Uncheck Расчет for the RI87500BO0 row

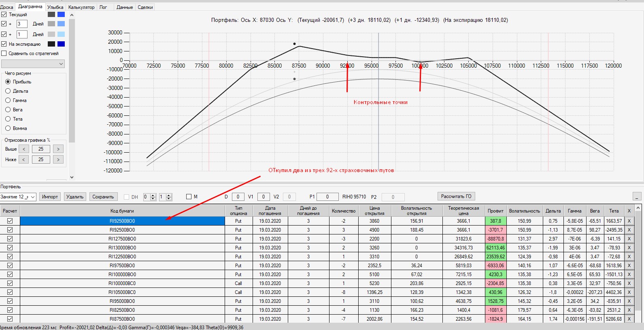pos(10,319)
